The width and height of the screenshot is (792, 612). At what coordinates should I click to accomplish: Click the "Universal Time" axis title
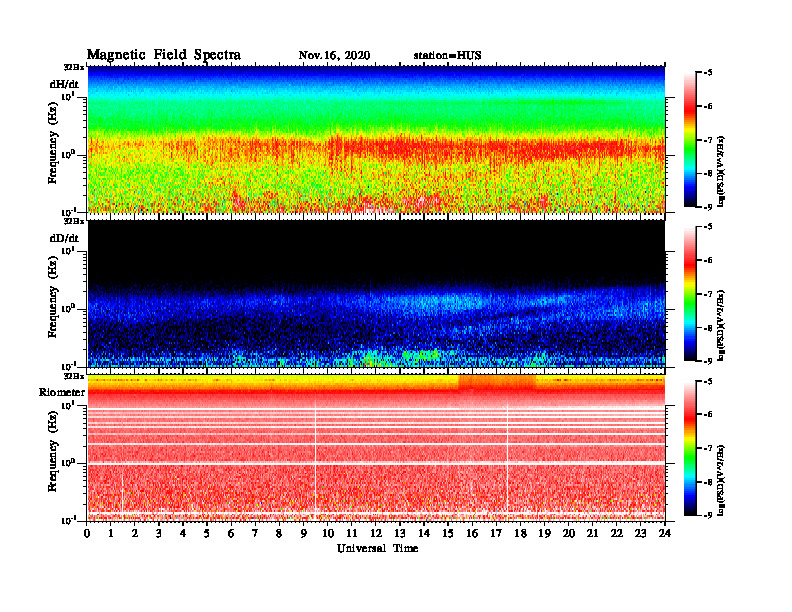[x=378, y=548]
